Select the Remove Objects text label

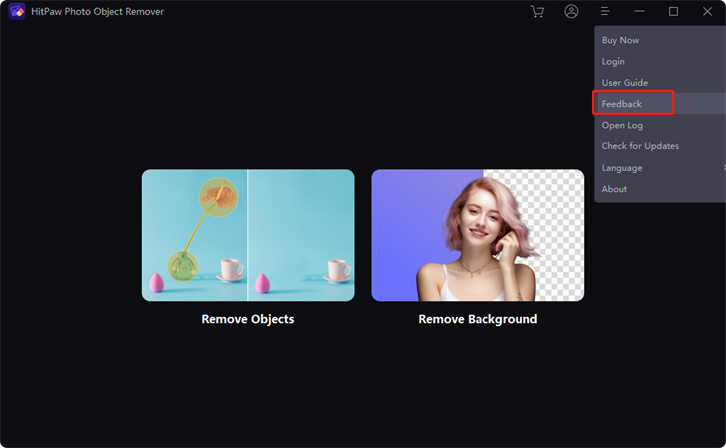[248, 319]
